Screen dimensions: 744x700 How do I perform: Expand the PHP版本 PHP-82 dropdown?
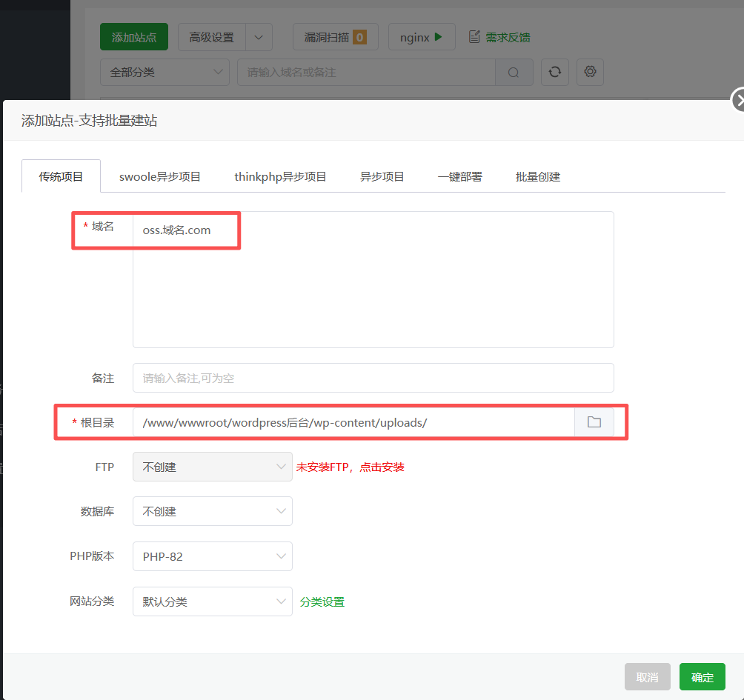pyautogui.click(x=212, y=556)
